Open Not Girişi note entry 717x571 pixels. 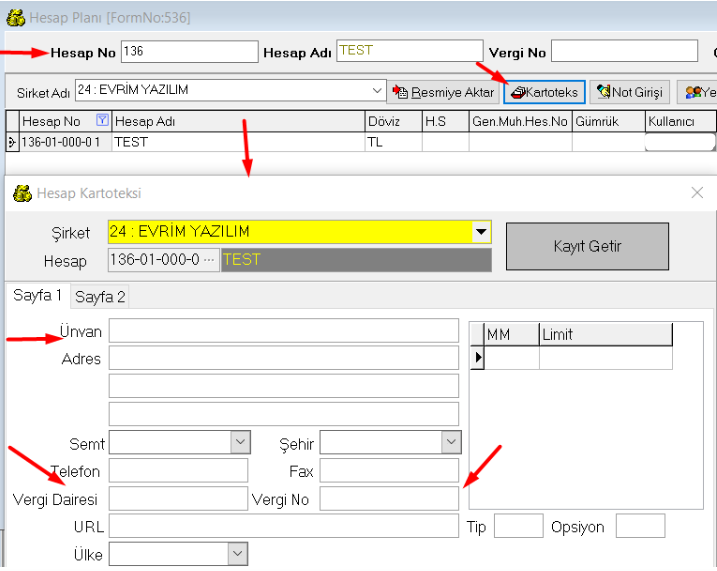coord(630,92)
